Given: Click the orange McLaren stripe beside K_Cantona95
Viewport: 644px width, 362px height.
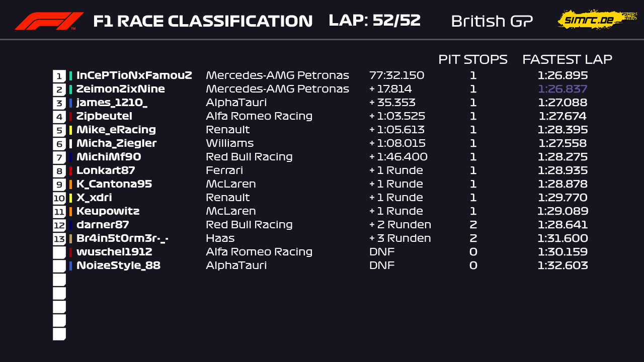Looking at the screenshot, I should pyautogui.click(x=71, y=185).
